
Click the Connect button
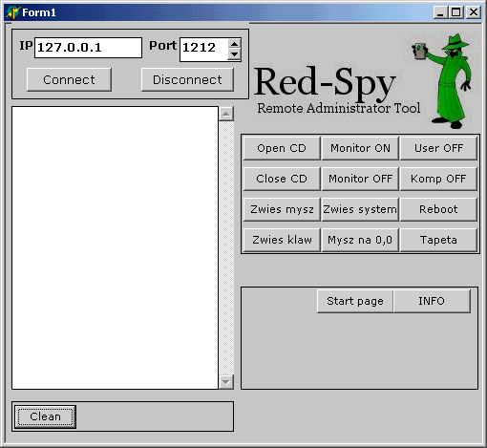click(69, 79)
